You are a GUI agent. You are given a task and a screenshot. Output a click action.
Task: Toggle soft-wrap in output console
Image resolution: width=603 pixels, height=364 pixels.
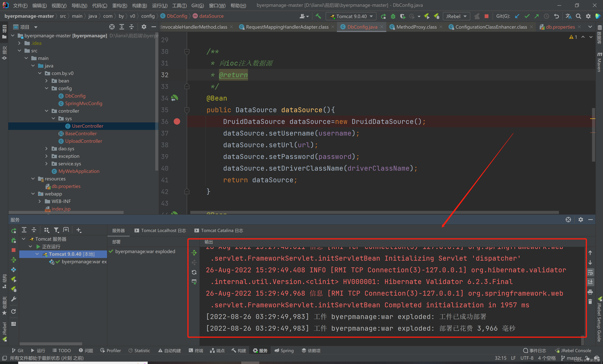pos(590,272)
